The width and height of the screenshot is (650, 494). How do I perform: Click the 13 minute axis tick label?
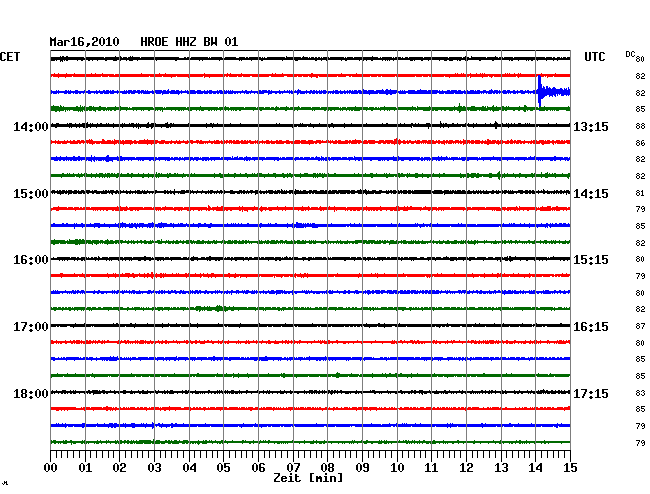click(501, 468)
